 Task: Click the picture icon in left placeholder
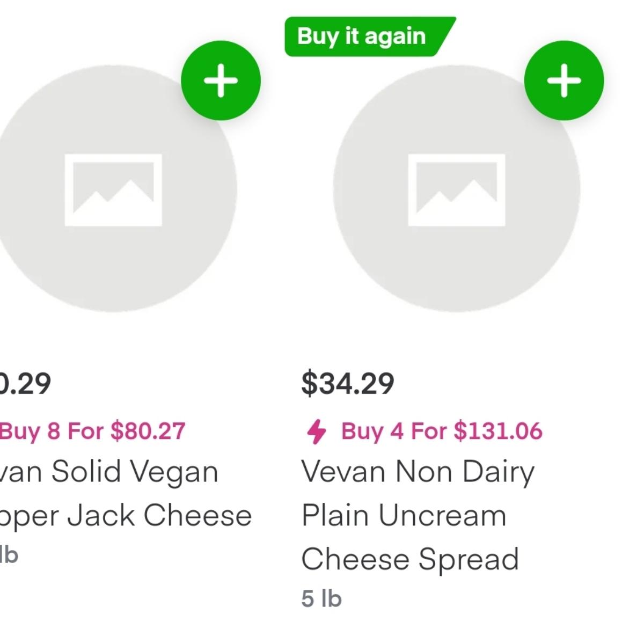[x=113, y=190]
